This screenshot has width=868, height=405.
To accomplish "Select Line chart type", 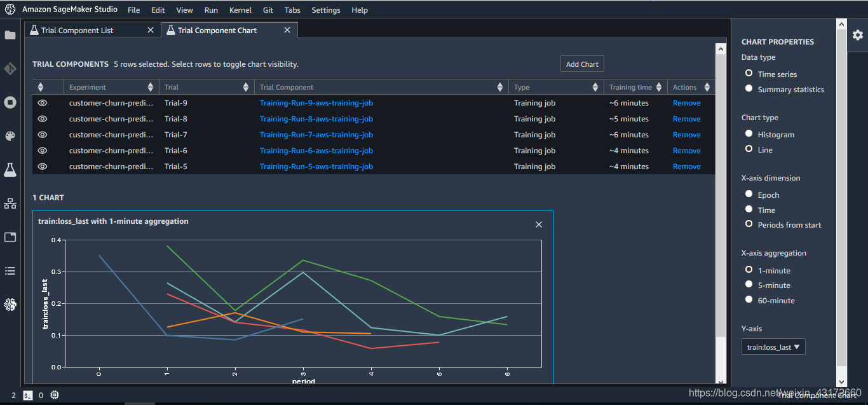I will pyautogui.click(x=749, y=149).
